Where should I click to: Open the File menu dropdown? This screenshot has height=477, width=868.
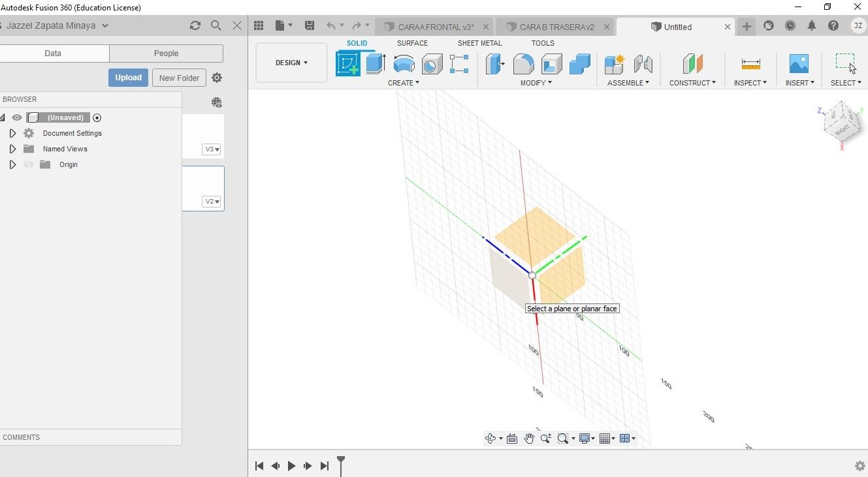tap(283, 25)
